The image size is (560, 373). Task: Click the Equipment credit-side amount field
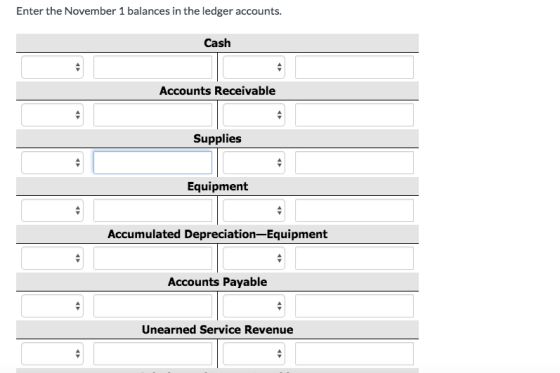click(354, 210)
